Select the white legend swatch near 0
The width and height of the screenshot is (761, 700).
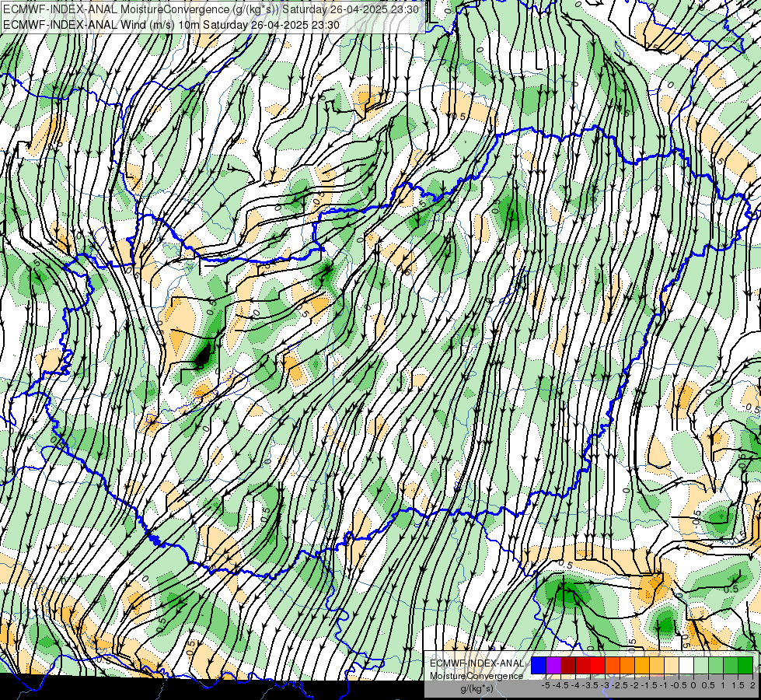pyautogui.click(x=686, y=665)
